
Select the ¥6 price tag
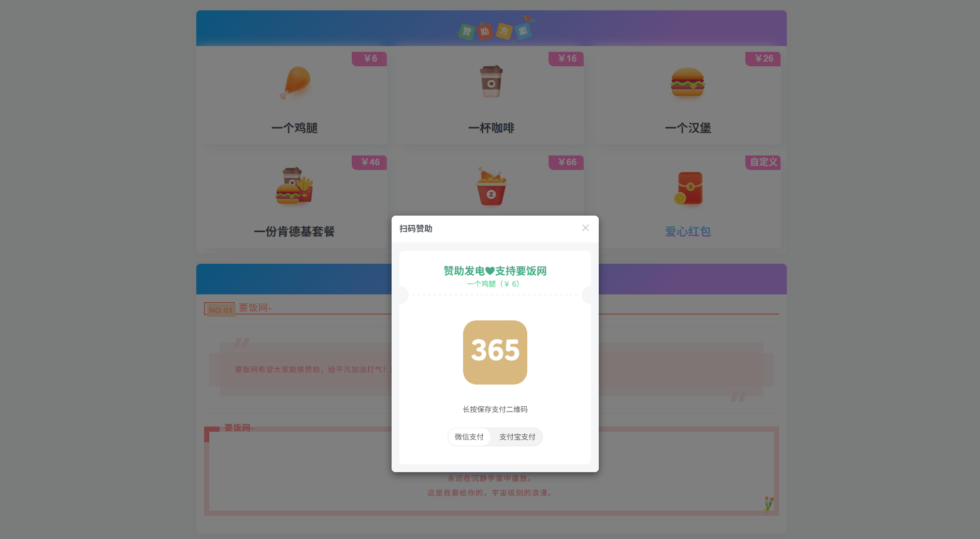pyautogui.click(x=369, y=59)
